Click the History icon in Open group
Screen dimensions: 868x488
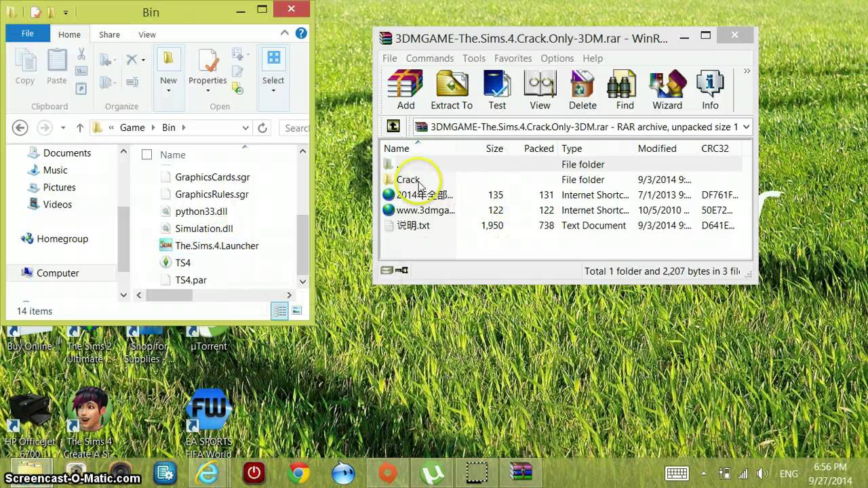coord(237,87)
